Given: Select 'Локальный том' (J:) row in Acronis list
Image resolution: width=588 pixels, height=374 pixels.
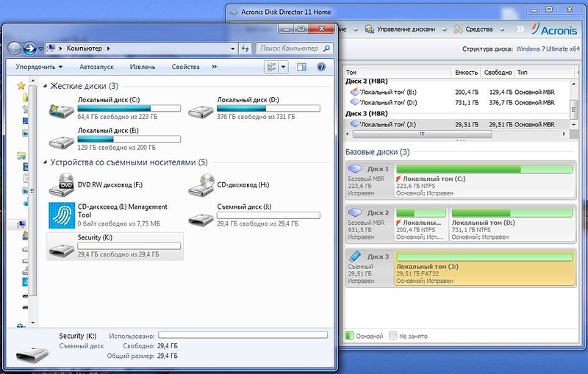Looking at the screenshot, I should pyautogui.click(x=456, y=124).
